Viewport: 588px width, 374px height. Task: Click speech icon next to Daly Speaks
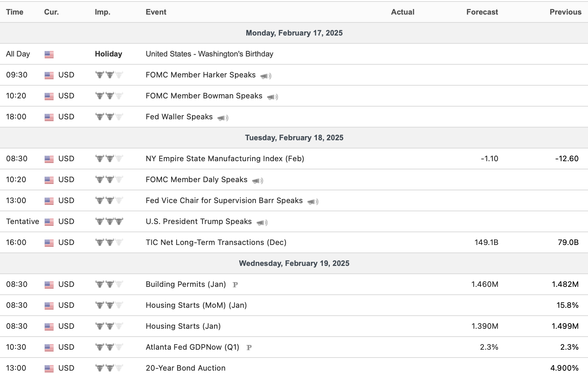(257, 181)
